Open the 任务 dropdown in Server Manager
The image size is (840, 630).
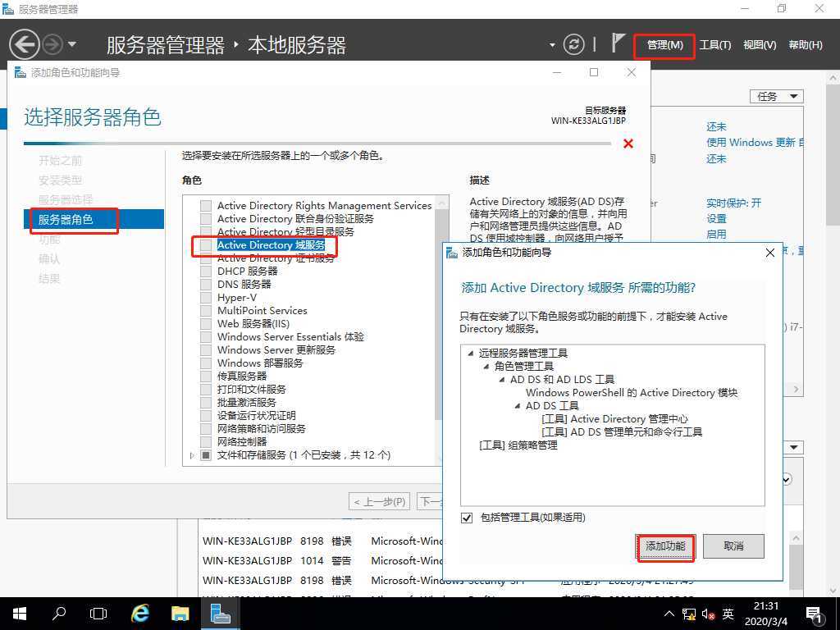776,97
